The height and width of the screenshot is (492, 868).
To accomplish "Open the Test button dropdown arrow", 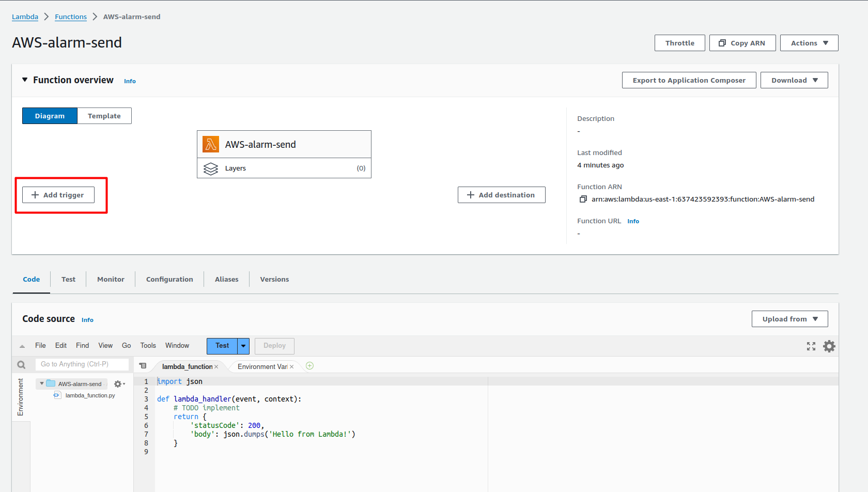I will coord(243,346).
